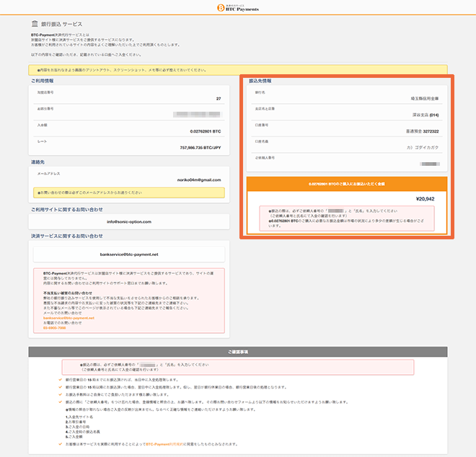Click the checkmark beside the first 15時 note
This screenshot has height=457, width=476.
60,380
